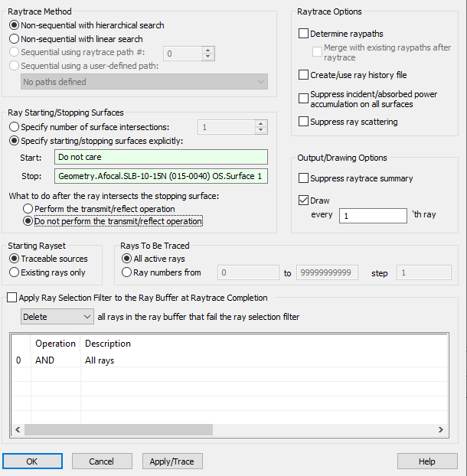This screenshot has height=476, width=467.
Task: Select Non-sequential with linear search option
Action: (x=15, y=39)
